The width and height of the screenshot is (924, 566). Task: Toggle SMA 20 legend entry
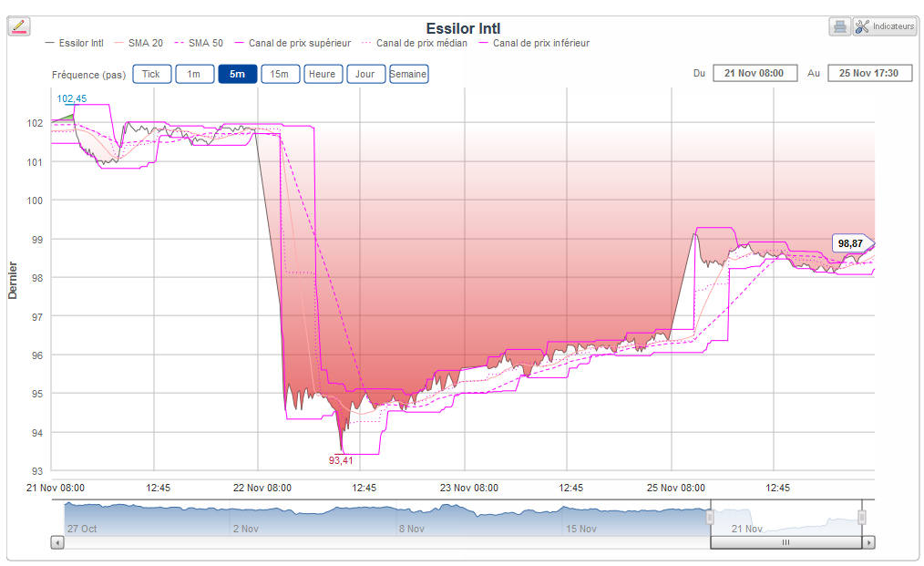click(x=139, y=43)
